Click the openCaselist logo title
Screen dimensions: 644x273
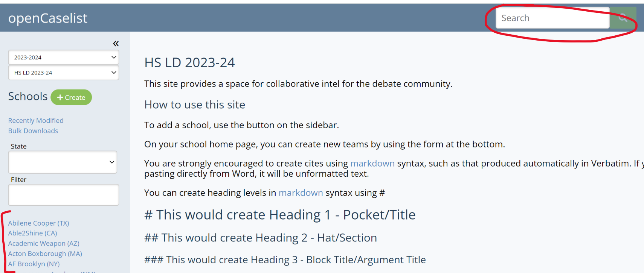coord(48,18)
